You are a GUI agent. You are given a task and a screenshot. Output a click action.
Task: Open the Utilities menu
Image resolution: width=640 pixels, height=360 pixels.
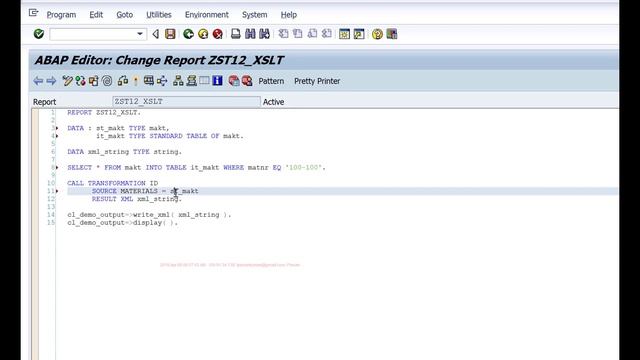[159, 15]
